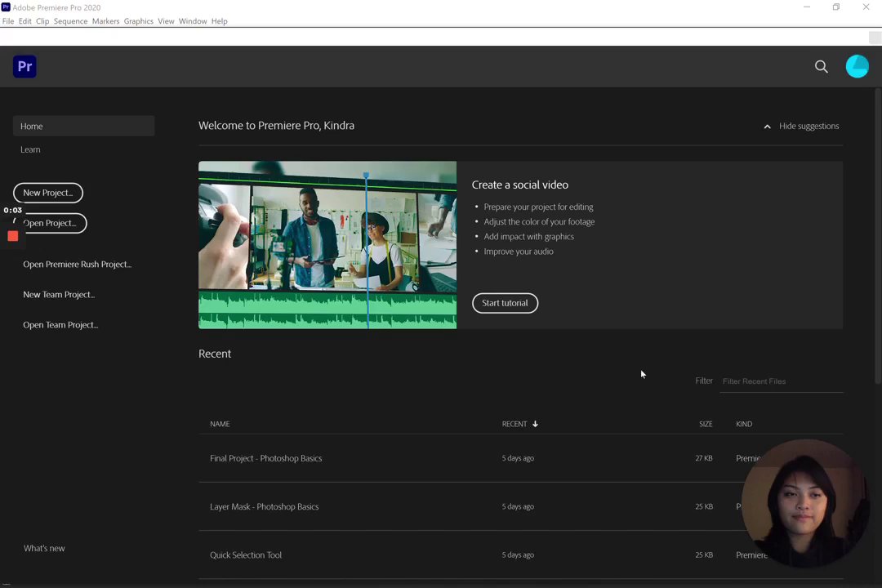Focus the Filter Recent Files field
This screenshot has height=588, width=882.
pyautogui.click(x=780, y=381)
